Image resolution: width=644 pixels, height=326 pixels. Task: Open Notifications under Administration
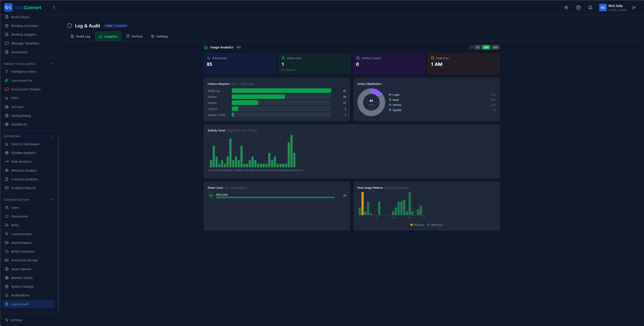tap(28, 295)
